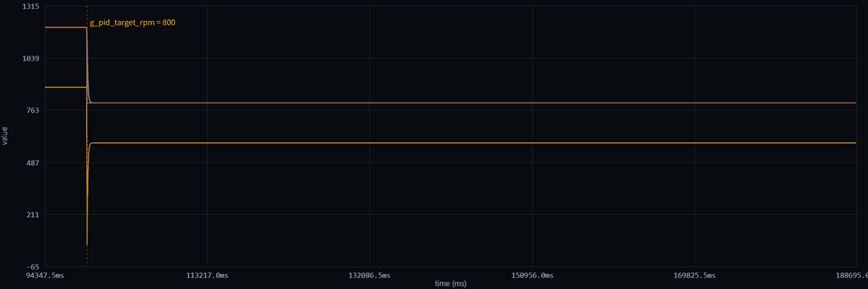Viewport: 868px width, 289px height.
Task: Click the time (ms) axis title
Action: [x=451, y=284]
